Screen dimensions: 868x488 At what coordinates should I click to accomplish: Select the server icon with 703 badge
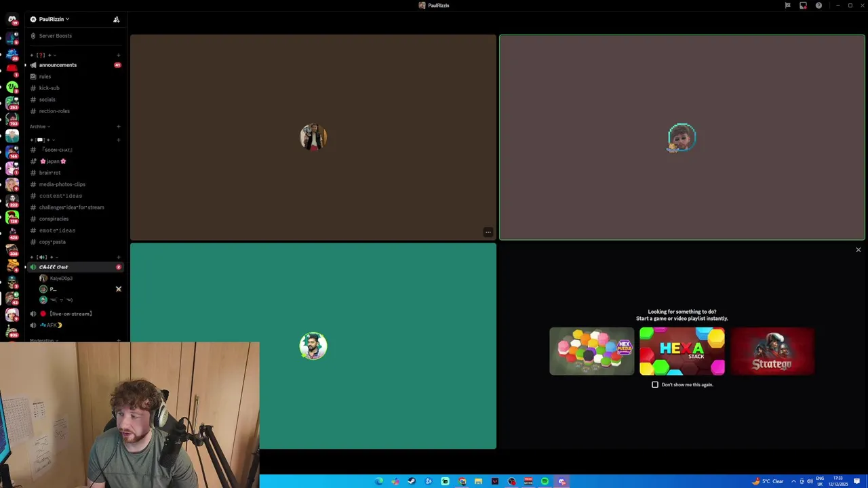coord(12,119)
